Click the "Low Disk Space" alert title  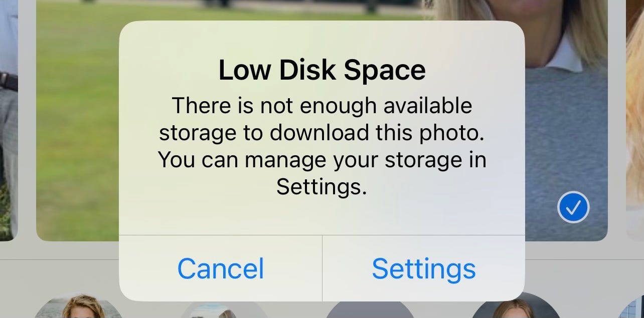(322, 71)
